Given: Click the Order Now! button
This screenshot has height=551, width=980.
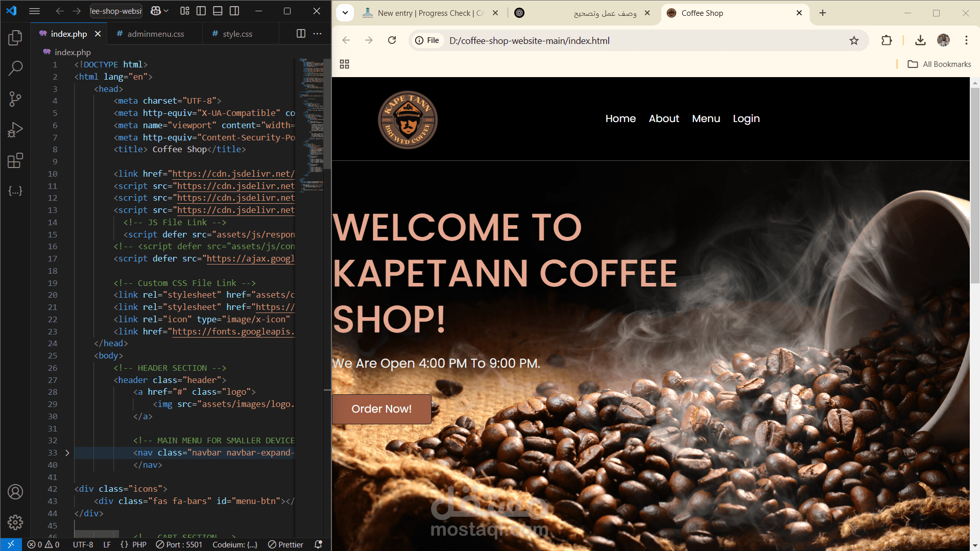Looking at the screenshot, I should (x=381, y=409).
